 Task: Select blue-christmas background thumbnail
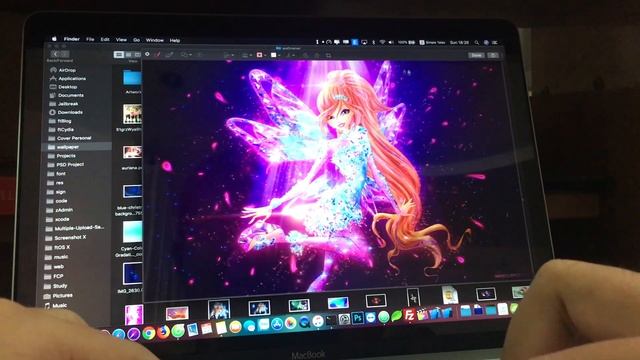click(132, 191)
